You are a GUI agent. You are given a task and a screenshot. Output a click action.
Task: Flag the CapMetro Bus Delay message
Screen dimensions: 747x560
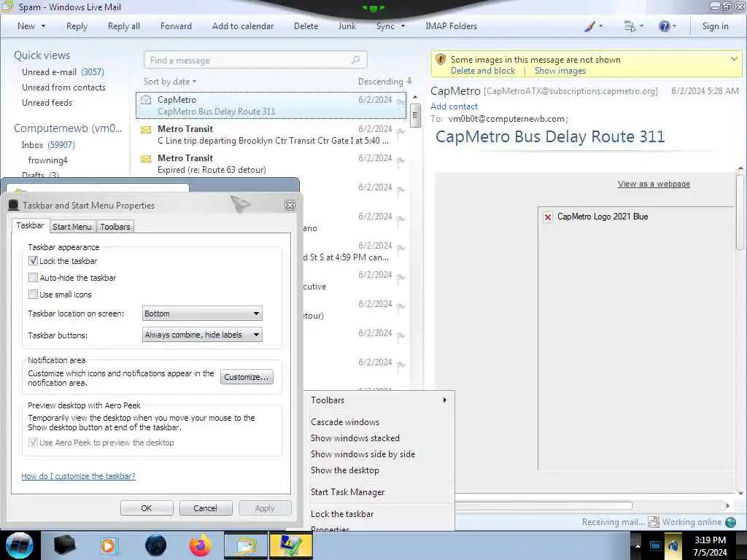(400, 102)
